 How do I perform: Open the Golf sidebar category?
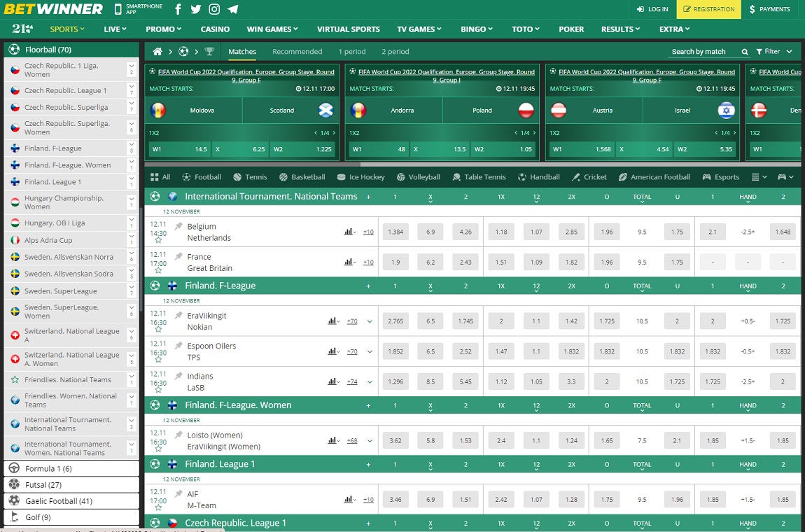pyautogui.click(x=71, y=517)
